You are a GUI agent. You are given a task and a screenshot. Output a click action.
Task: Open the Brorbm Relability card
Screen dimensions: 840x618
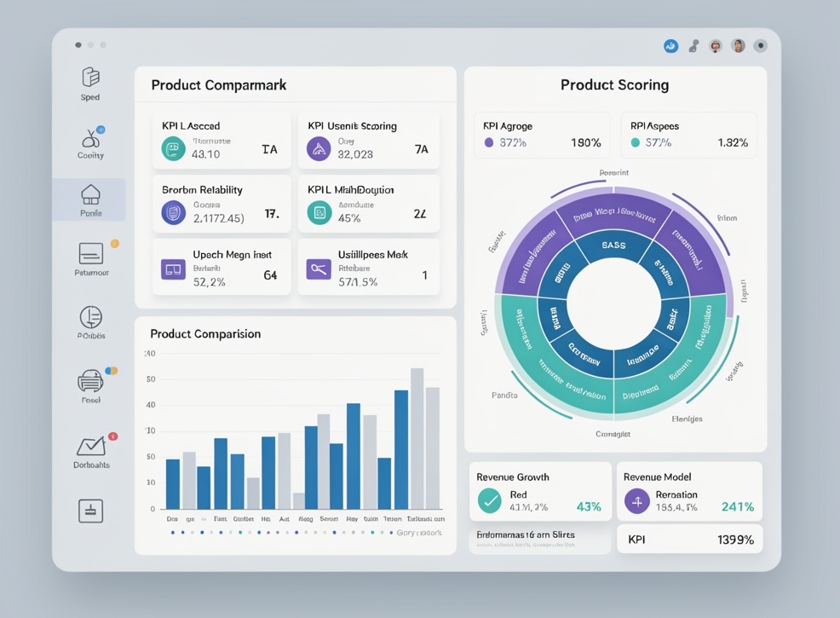222,205
